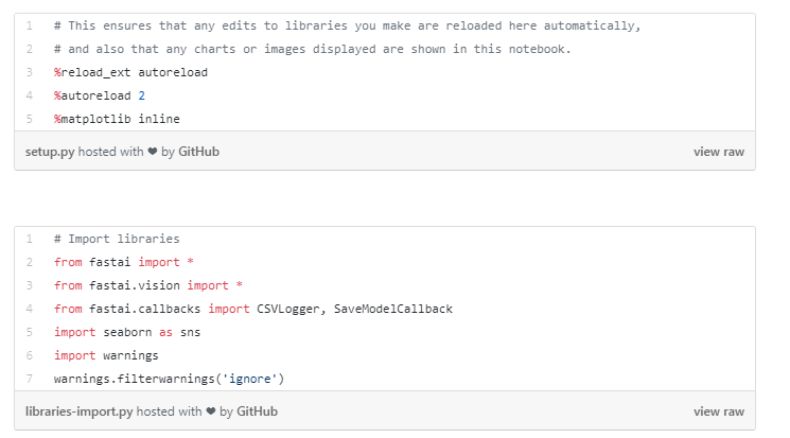Select line number 5 beside %matplotlib inline
Image resolution: width=790 pixels, height=438 pixels.
(x=30, y=120)
